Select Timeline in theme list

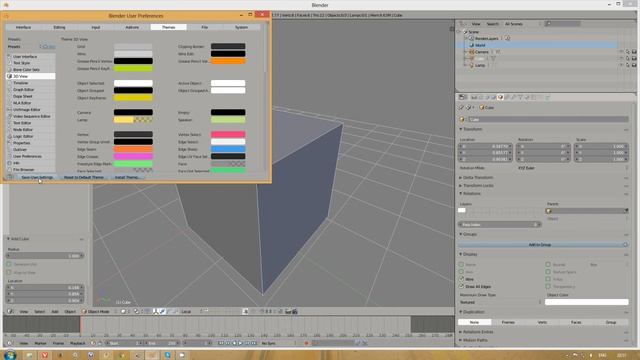click(31, 83)
